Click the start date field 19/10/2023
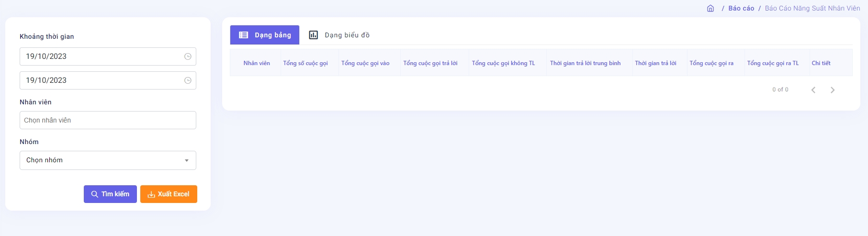This screenshot has height=236, width=868. coord(101,56)
